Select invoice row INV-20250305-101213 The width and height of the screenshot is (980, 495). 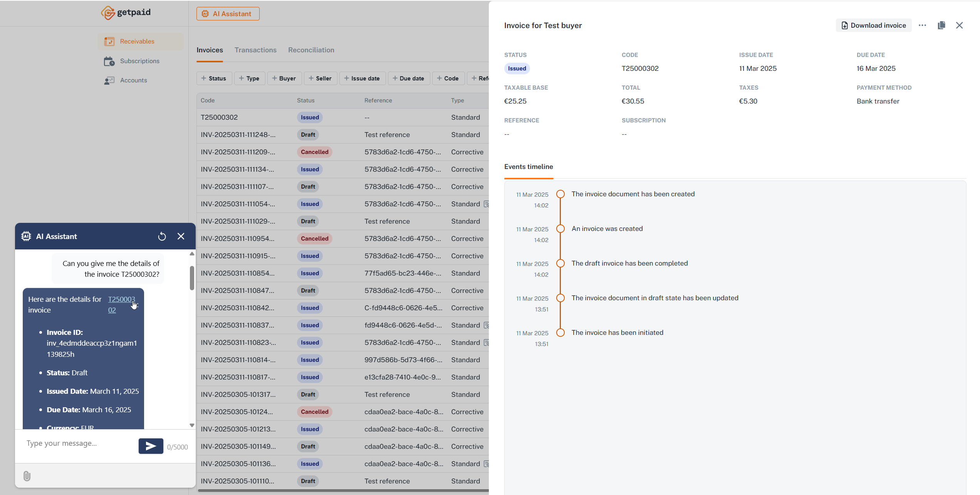pos(342,429)
